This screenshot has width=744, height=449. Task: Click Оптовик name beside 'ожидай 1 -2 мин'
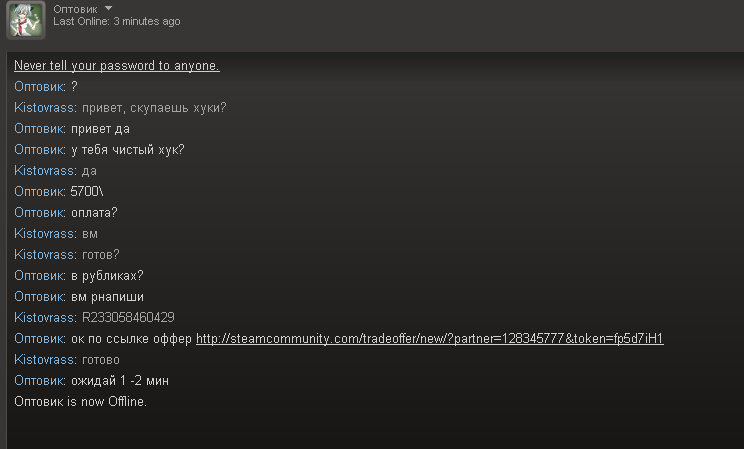click(x=40, y=381)
